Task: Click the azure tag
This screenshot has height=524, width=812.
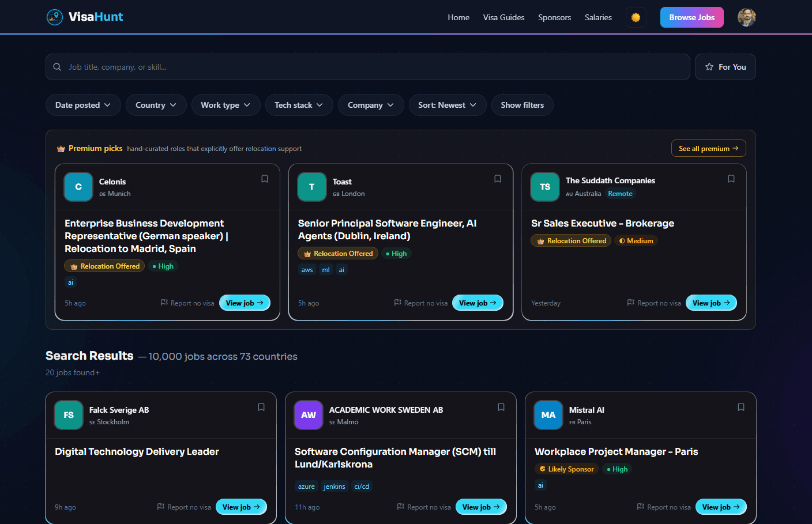Action: coord(306,487)
